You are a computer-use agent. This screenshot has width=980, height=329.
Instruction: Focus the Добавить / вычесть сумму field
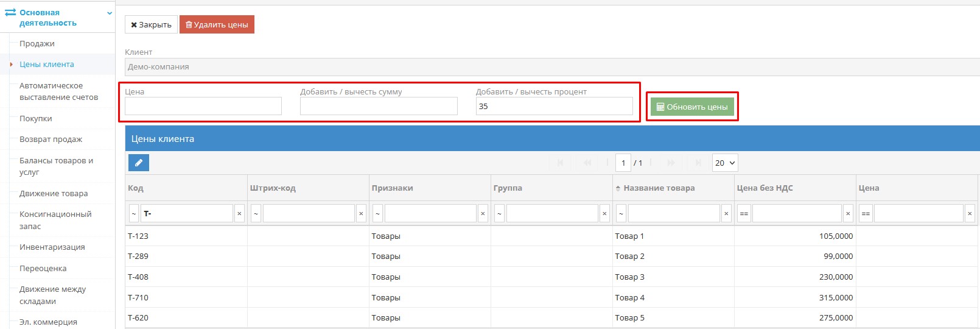[x=379, y=106]
